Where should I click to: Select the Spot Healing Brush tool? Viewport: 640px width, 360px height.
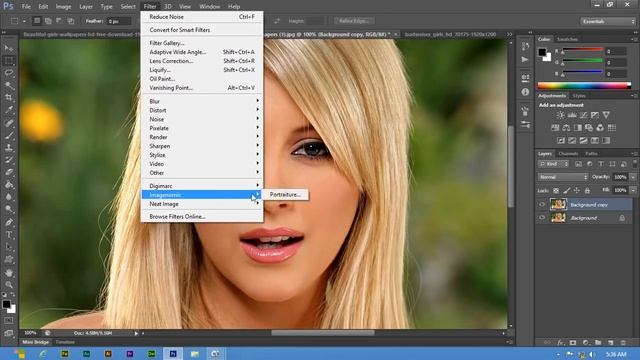(x=9, y=123)
